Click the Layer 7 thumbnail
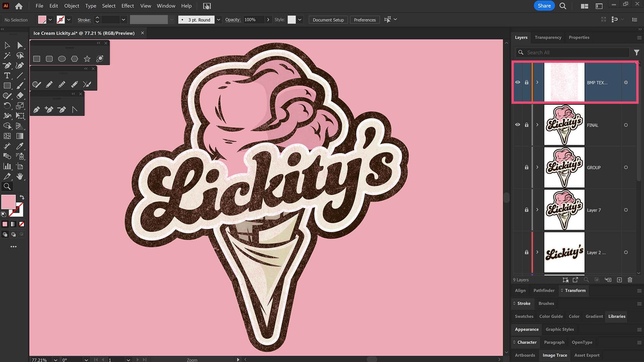The image size is (644, 362). pos(564,210)
